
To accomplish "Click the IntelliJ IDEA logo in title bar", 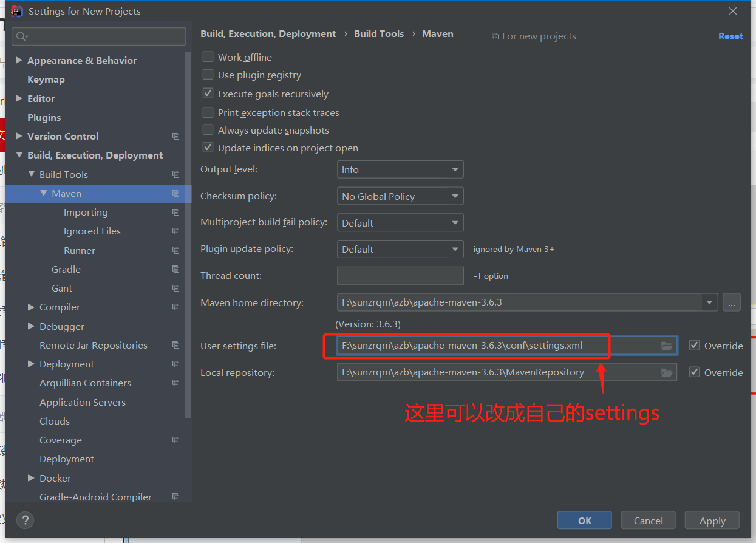I will point(18,11).
